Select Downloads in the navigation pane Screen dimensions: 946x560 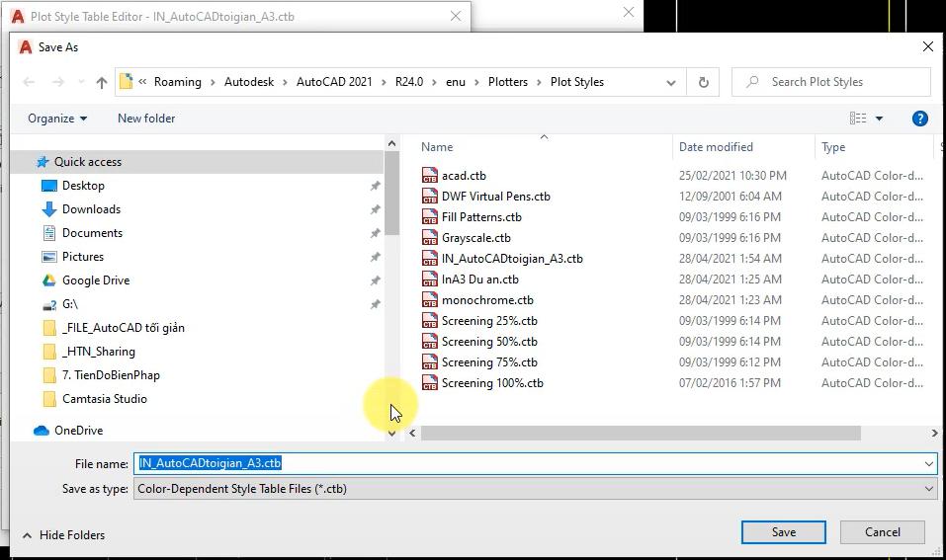pyautogui.click(x=91, y=209)
